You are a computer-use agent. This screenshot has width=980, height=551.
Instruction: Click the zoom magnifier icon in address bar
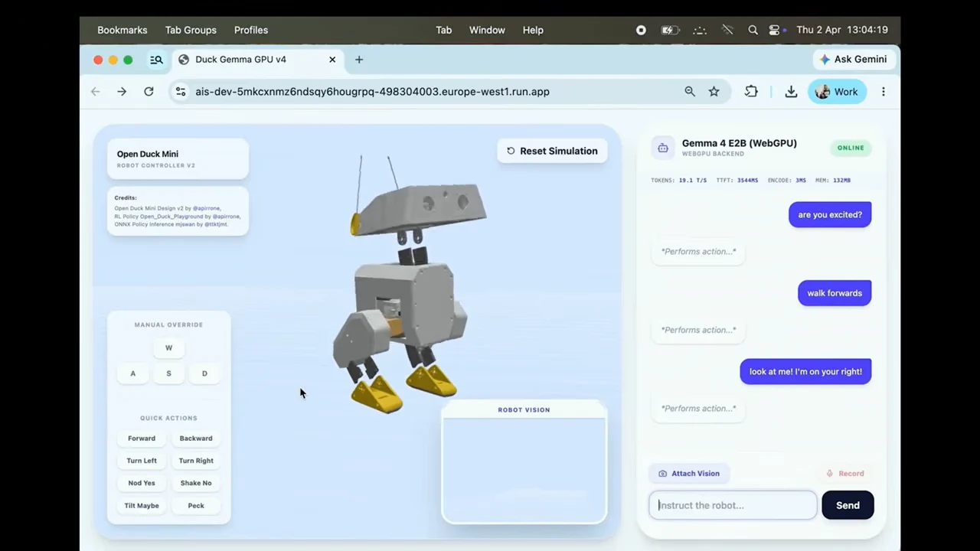pyautogui.click(x=690, y=92)
